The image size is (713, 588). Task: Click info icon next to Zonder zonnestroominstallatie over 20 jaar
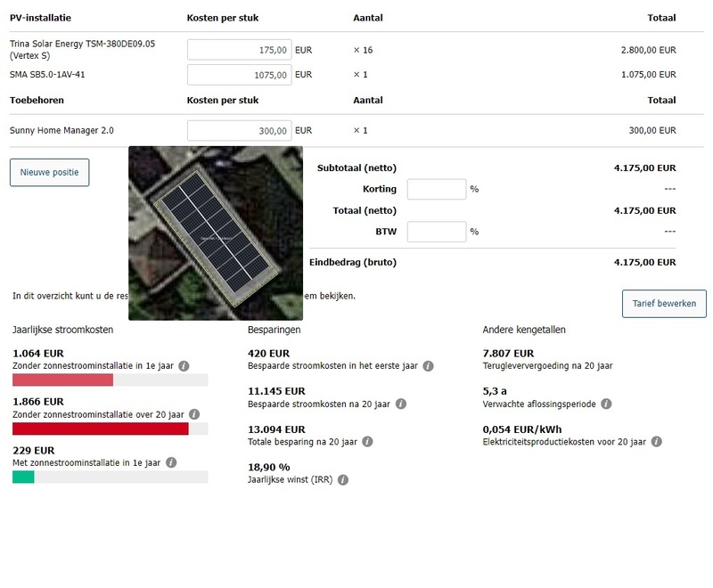pyautogui.click(x=194, y=414)
